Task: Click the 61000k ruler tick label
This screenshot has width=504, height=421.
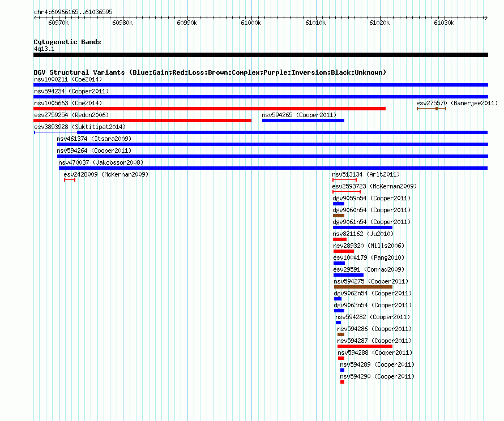Action: (x=251, y=23)
